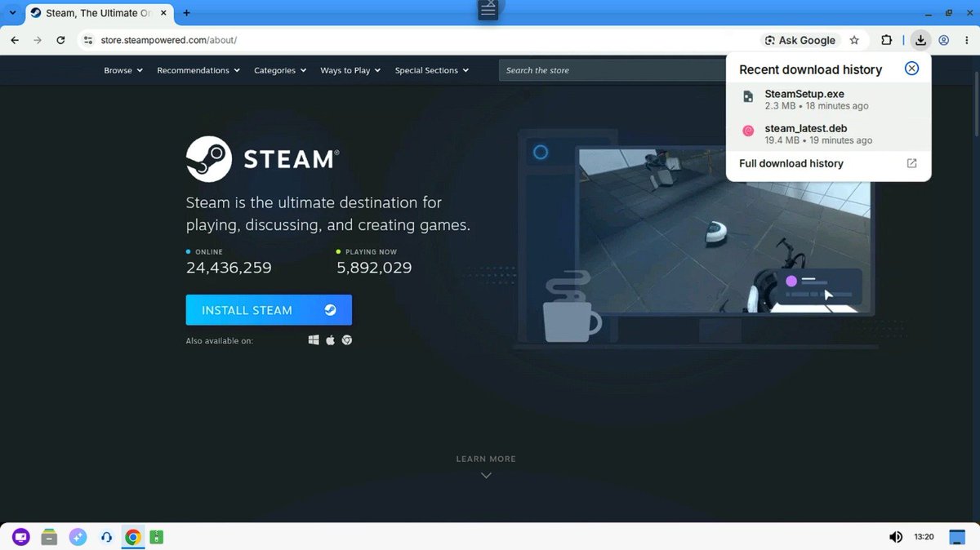Click the Windows logo under Install Steam
The height and width of the screenshot is (550, 980).
pos(314,340)
